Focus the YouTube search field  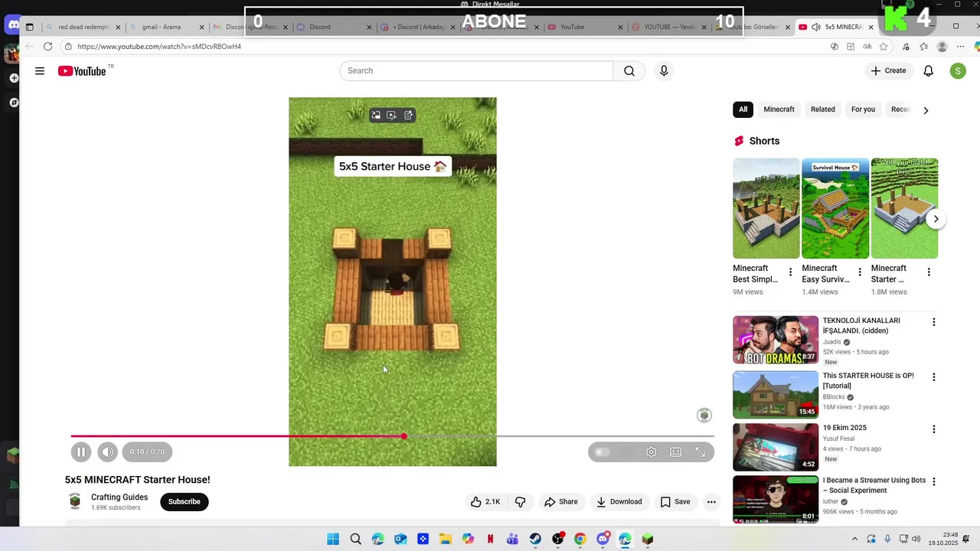tap(476, 71)
